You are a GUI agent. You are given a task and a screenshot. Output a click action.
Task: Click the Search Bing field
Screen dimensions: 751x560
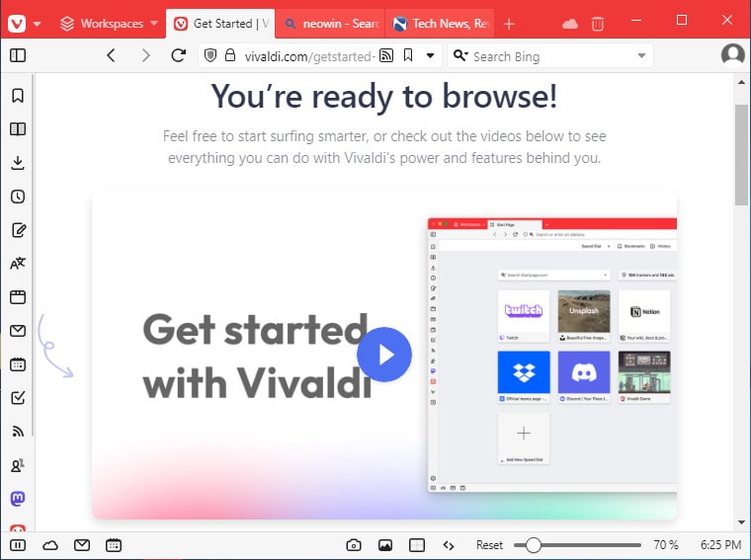coord(549,56)
